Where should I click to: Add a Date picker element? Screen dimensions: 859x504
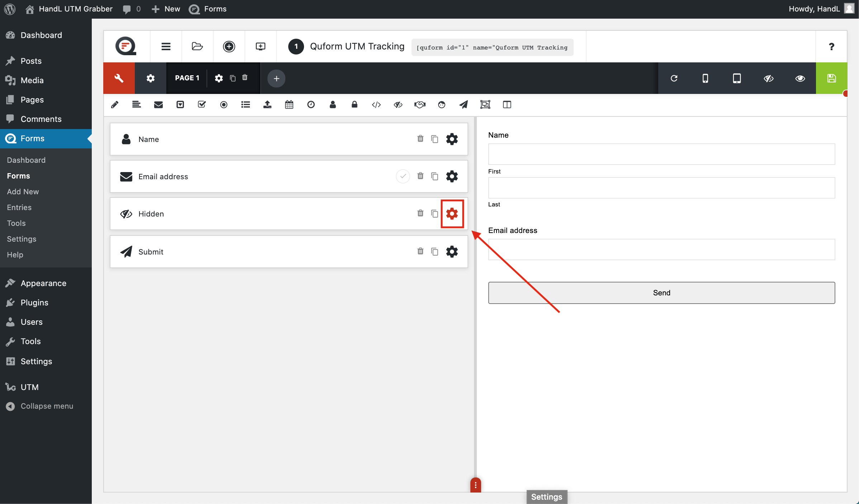tap(289, 105)
